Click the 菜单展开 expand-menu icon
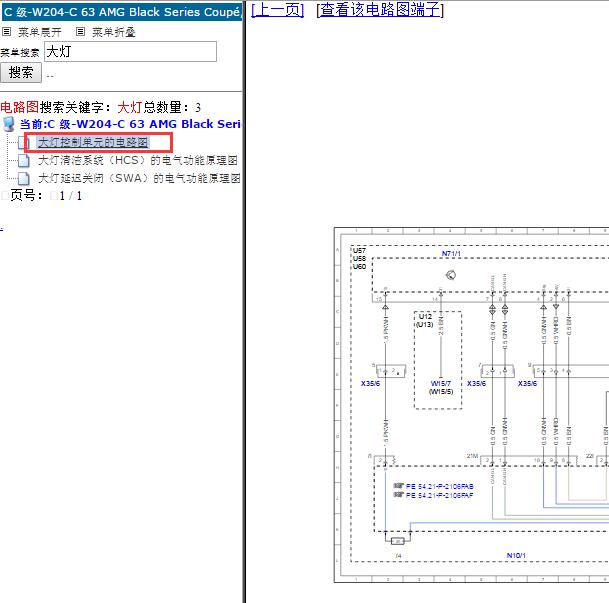The height and width of the screenshot is (603, 609). click(x=6, y=31)
